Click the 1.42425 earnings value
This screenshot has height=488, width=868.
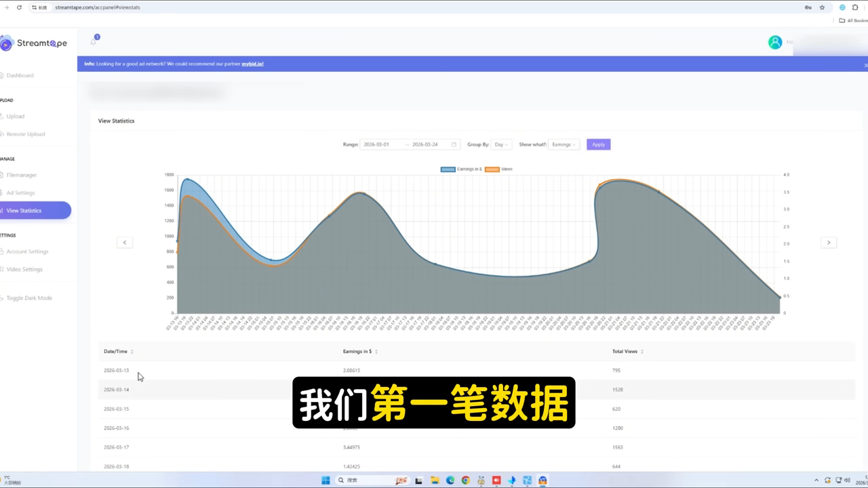click(x=351, y=466)
